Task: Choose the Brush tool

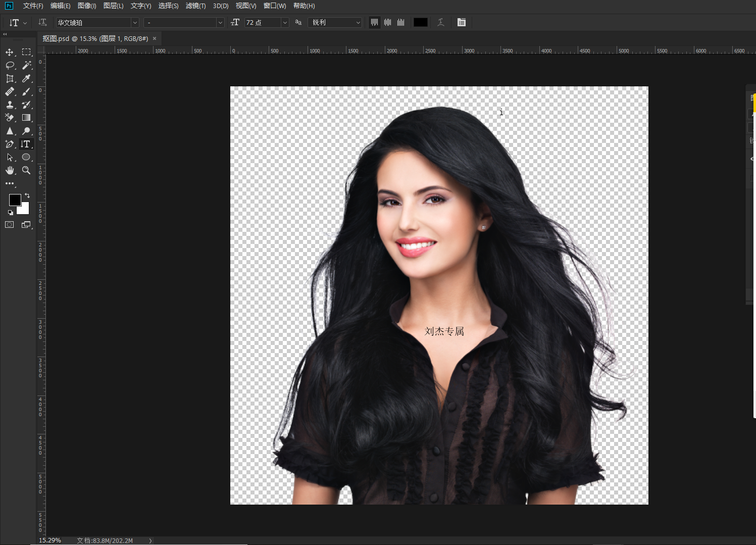Action: click(27, 91)
